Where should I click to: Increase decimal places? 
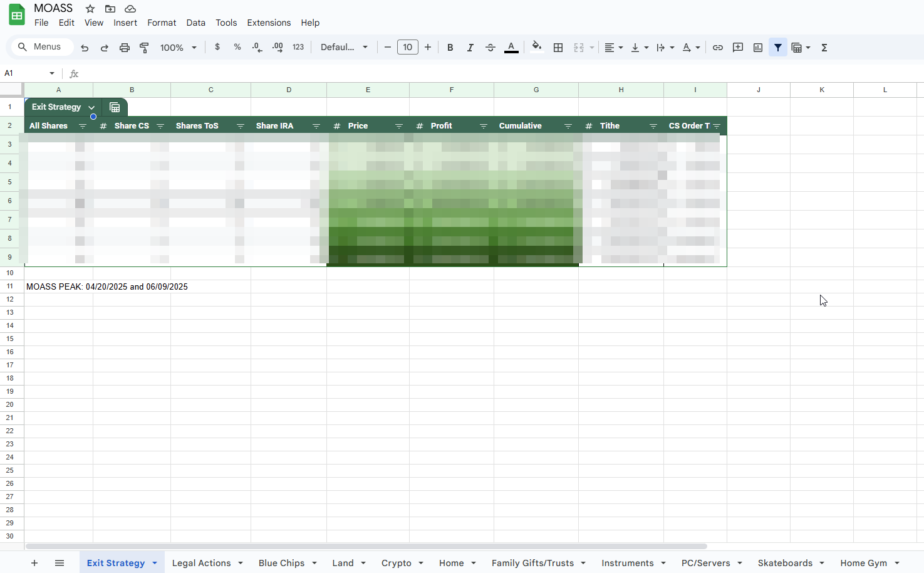pyautogui.click(x=278, y=47)
